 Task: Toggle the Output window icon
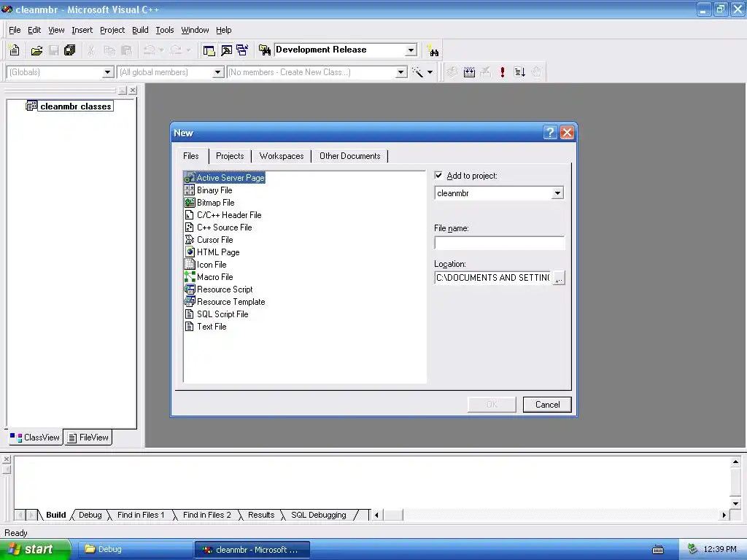pos(226,50)
